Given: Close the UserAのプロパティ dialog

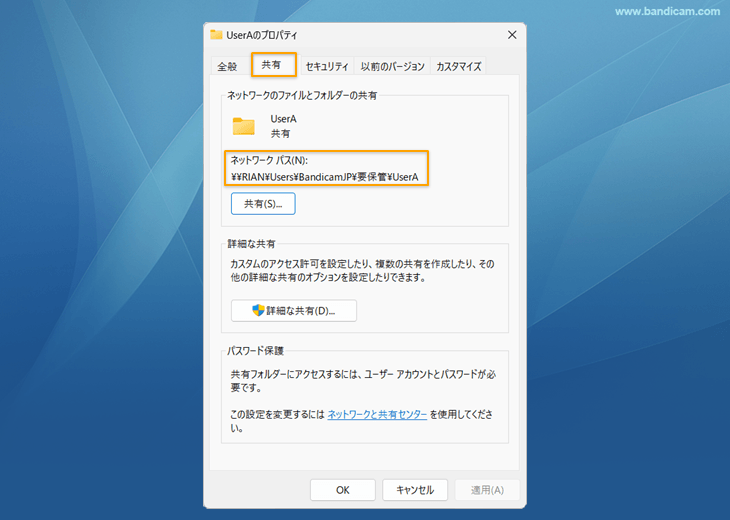Looking at the screenshot, I should [512, 35].
